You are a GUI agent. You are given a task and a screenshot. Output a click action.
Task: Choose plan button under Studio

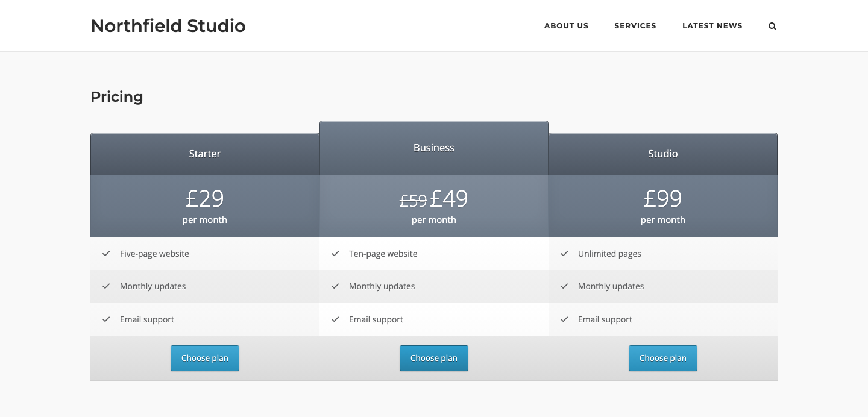663,358
